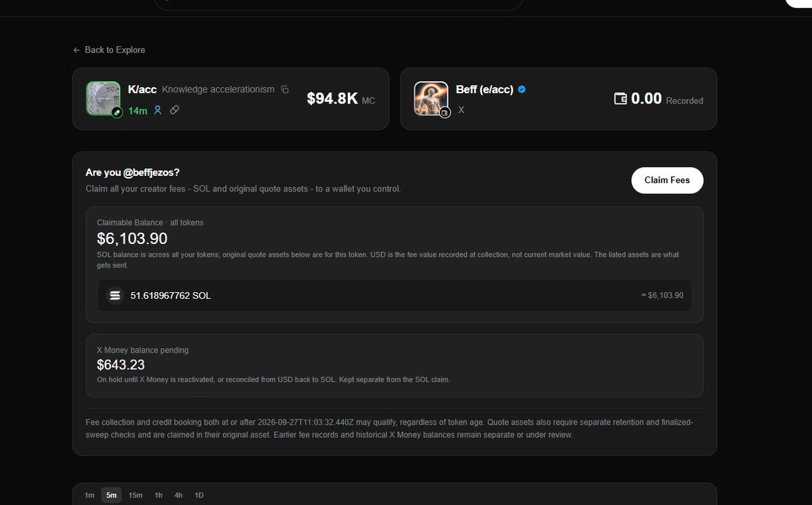Go back via Back to Explore link

(x=109, y=50)
